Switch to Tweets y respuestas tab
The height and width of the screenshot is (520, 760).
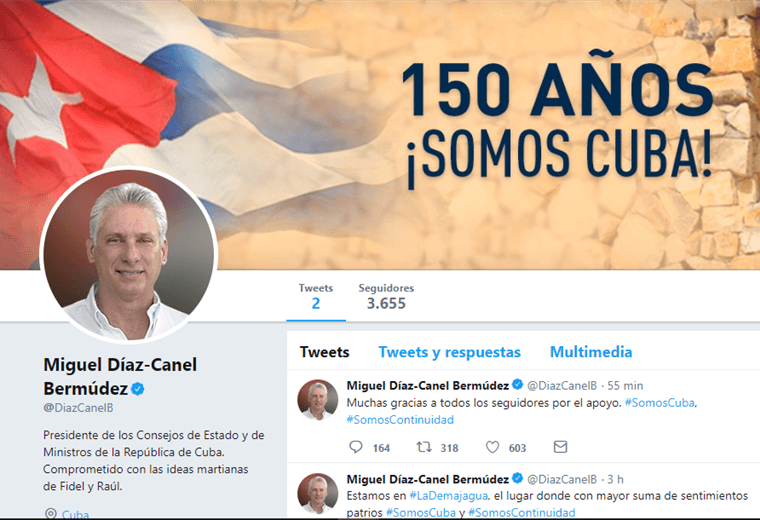pos(449,352)
